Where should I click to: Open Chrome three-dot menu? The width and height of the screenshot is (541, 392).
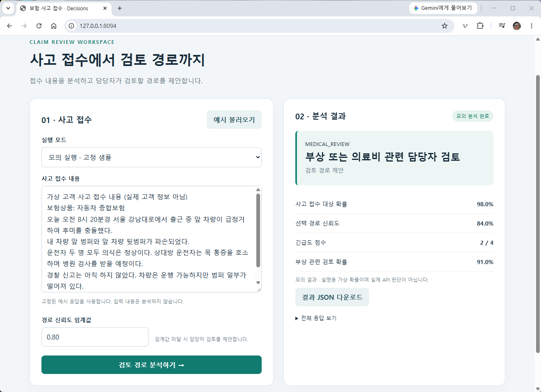[x=532, y=26]
